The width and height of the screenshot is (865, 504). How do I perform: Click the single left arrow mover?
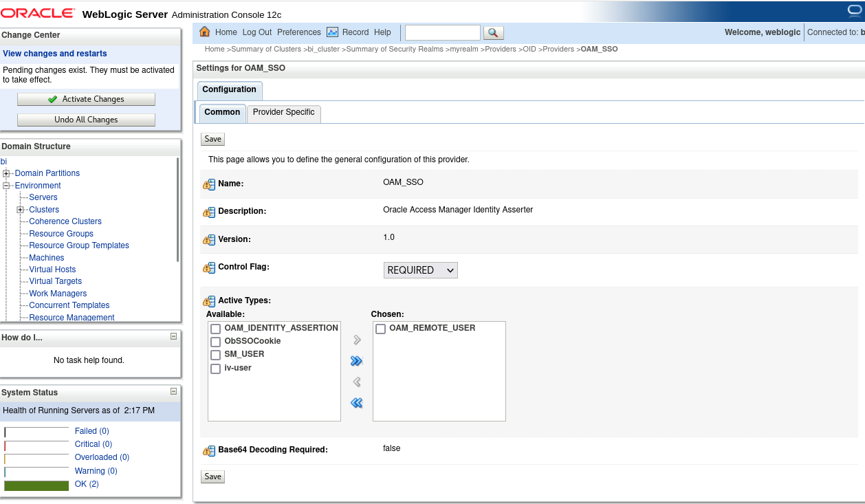(357, 382)
